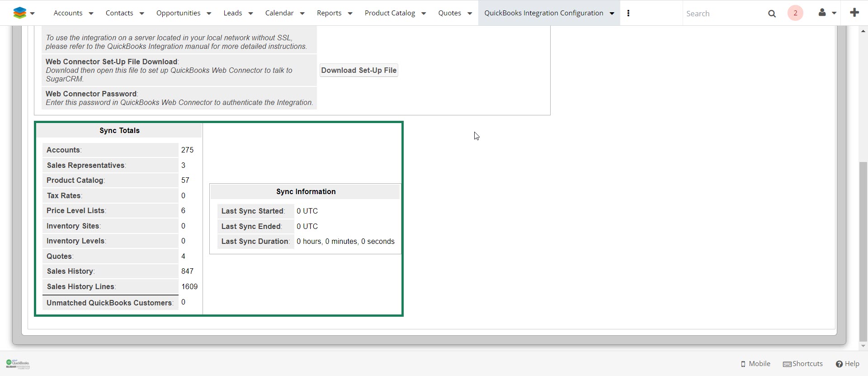Click the QuickBooks logo in footer
The height and width of the screenshot is (376, 868).
click(x=18, y=364)
